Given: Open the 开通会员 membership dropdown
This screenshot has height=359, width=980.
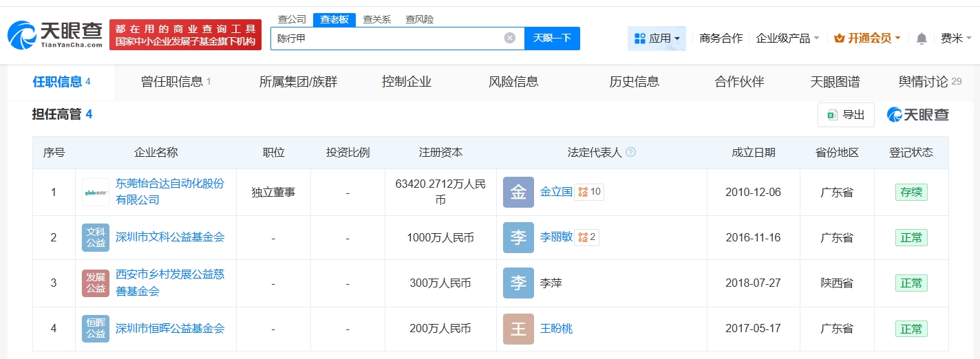Looking at the screenshot, I should 866,39.
